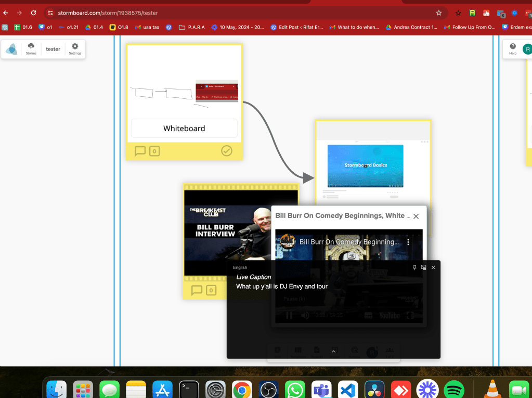Open DaVinci Resolve from the Dock
The width and height of the screenshot is (532, 398).
point(374,390)
